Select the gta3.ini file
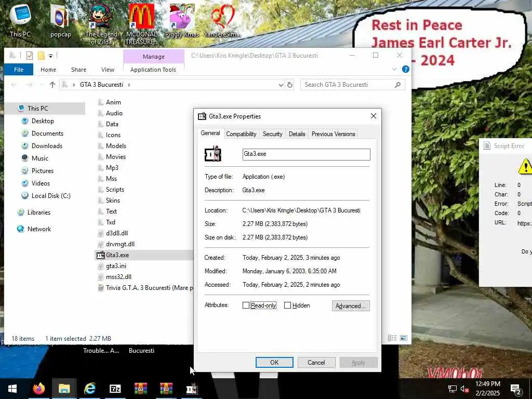 (x=116, y=266)
